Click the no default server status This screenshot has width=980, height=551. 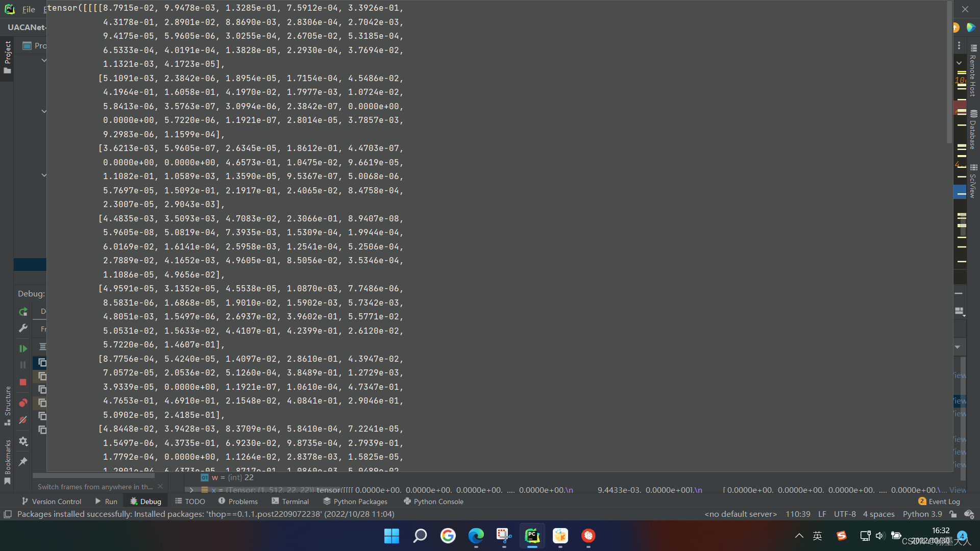click(741, 514)
